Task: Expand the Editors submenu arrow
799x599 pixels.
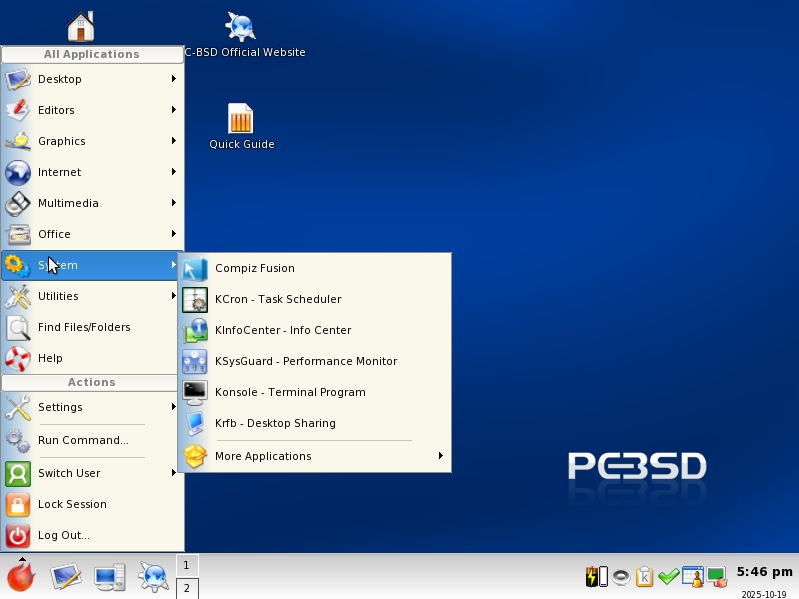Action: click(174, 110)
